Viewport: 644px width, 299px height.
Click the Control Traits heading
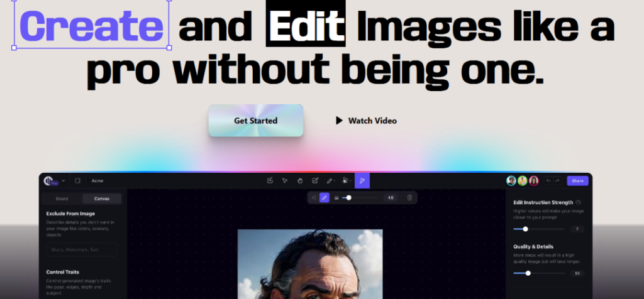click(63, 272)
